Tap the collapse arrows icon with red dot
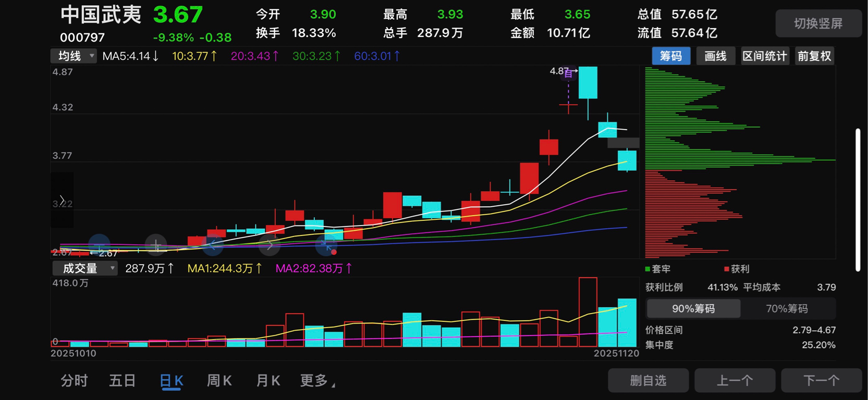 point(326,245)
